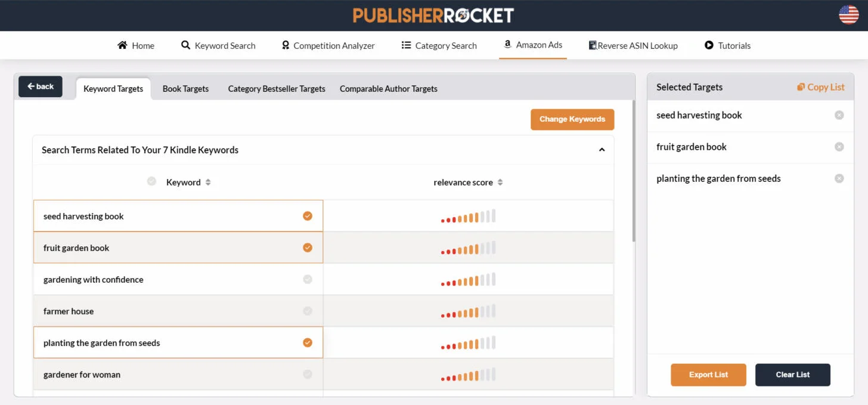Image resolution: width=868 pixels, height=405 pixels.
Task: Open the Home nav item
Action: [x=136, y=45]
